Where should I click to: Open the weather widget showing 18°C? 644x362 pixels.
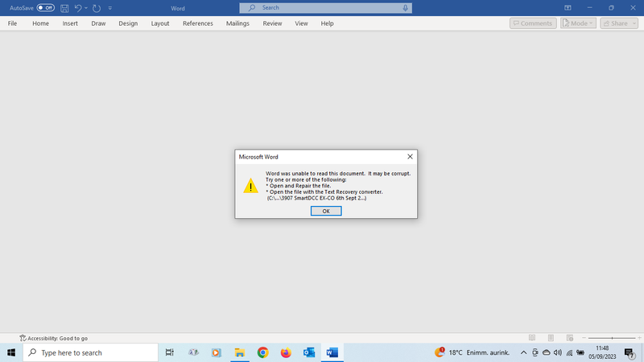pyautogui.click(x=472, y=352)
